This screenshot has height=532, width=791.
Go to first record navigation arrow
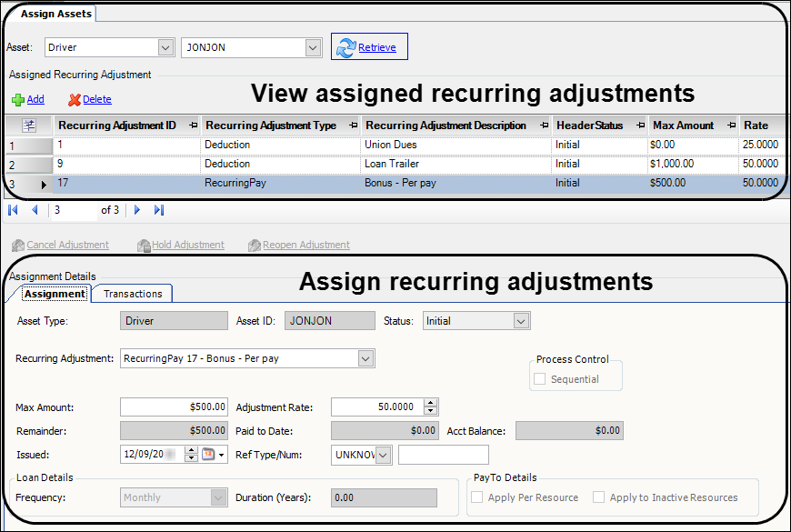(x=14, y=210)
